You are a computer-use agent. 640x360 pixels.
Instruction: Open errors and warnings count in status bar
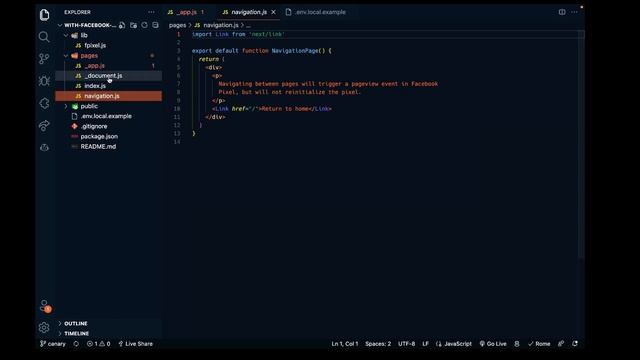point(98,344)
